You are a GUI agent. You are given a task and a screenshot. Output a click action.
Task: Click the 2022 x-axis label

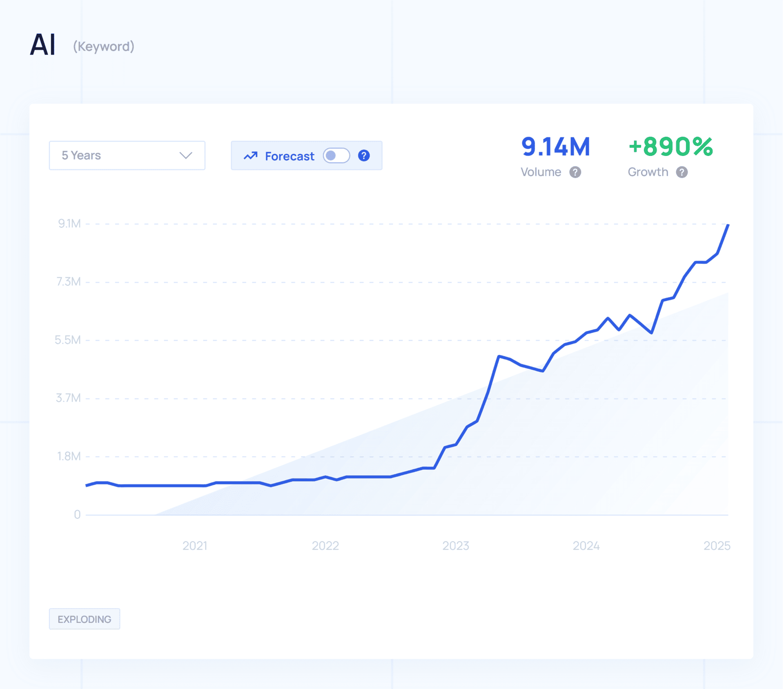coord(325,546)
